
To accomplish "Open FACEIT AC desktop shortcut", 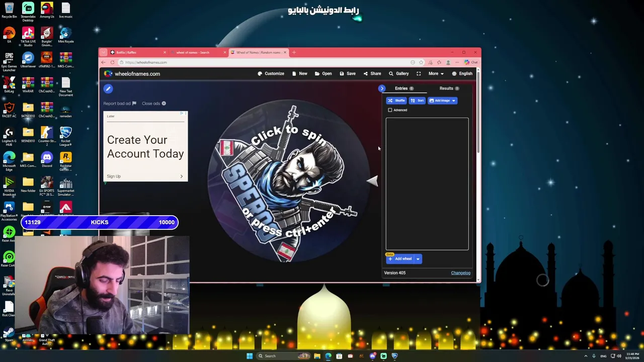I will [x=9, y=110].
